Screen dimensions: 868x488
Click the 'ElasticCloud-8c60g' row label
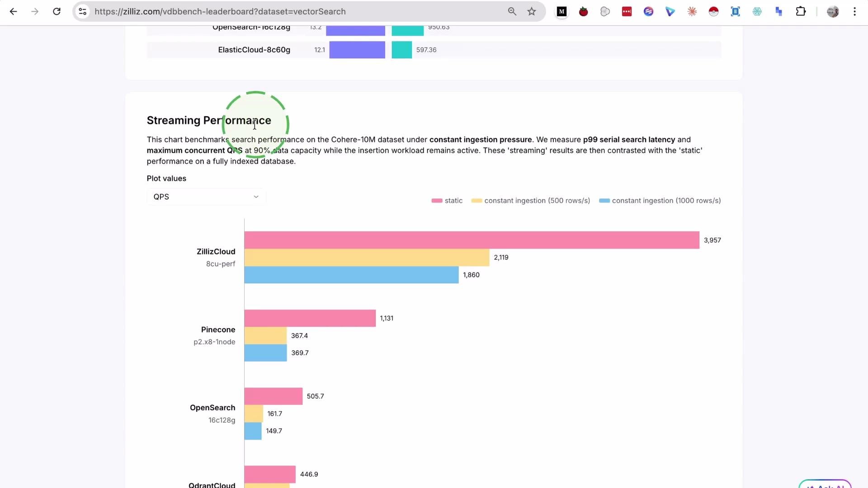click(x=254, y=50)
